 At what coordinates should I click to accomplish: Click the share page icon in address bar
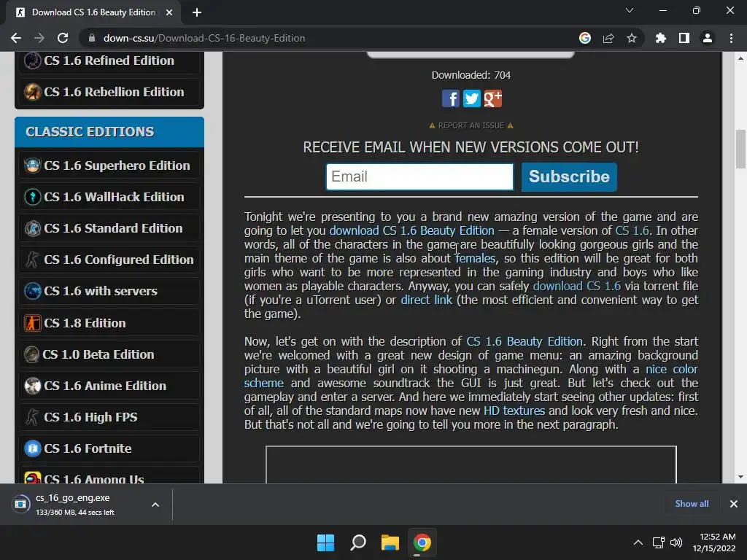pos(608,38)
